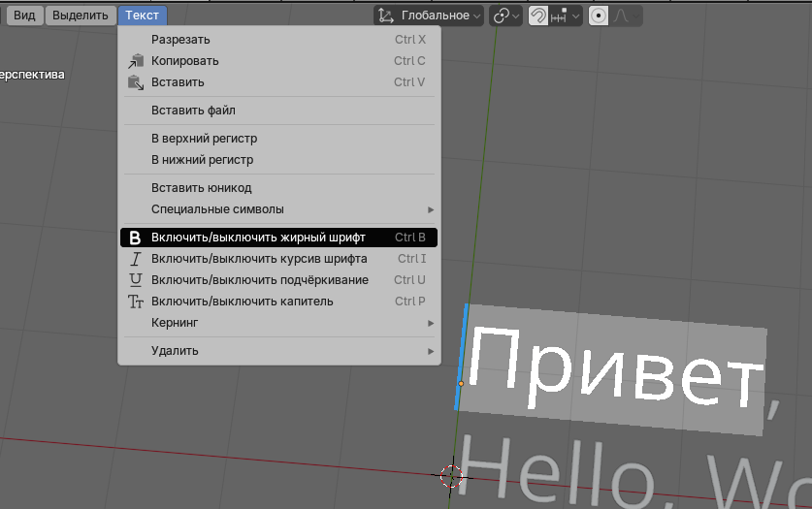Toggle bold via Включить/выключить жирный шрифт

[x=278, y=238]
